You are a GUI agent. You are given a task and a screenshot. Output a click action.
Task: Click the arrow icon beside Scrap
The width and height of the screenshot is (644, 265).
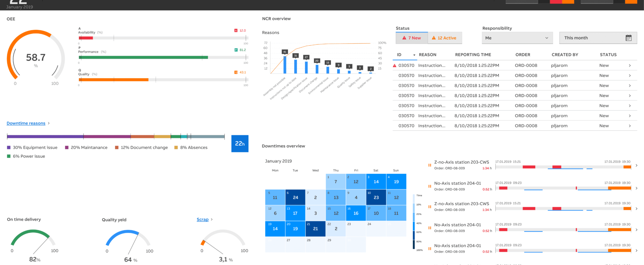pos(212,220)
